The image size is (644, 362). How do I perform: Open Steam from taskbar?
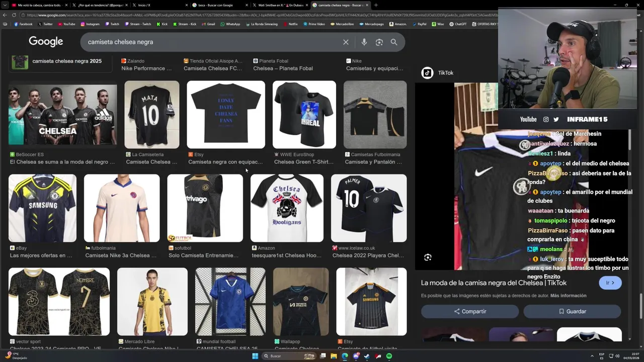[367, 356]
